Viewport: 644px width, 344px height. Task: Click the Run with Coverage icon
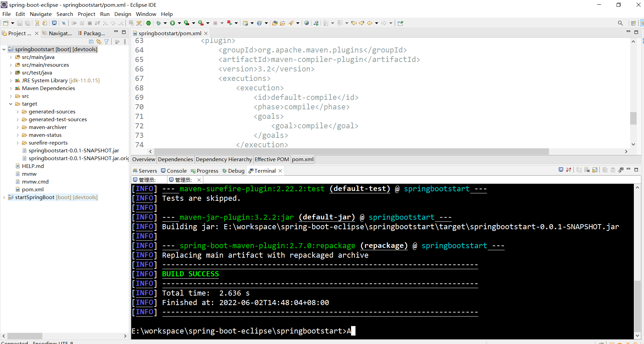click(186, 23)
